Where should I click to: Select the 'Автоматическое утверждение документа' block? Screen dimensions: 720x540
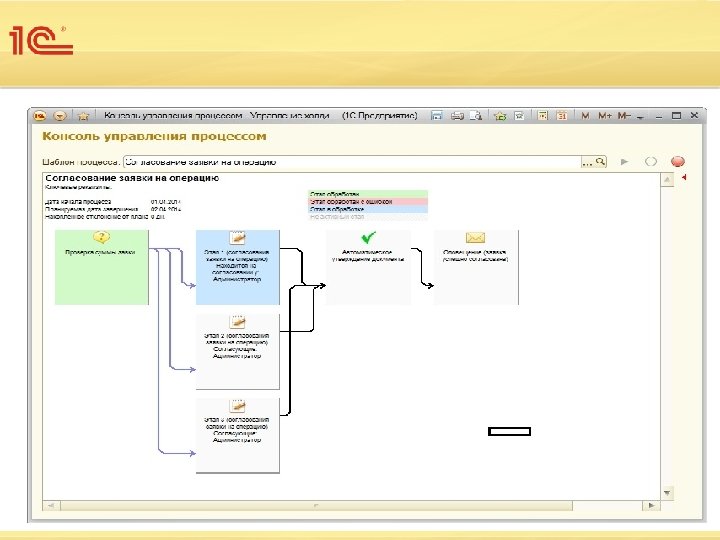368,267
